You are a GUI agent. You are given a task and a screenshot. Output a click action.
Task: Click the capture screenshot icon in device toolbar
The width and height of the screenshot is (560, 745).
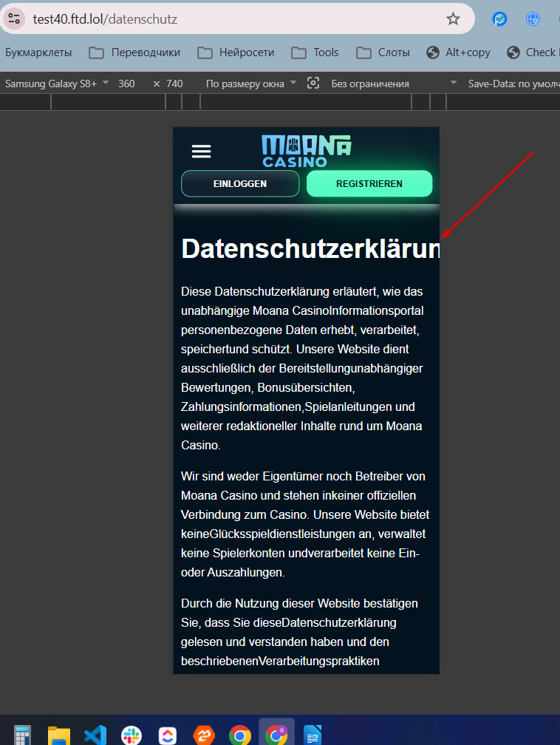tap(313, 83)
